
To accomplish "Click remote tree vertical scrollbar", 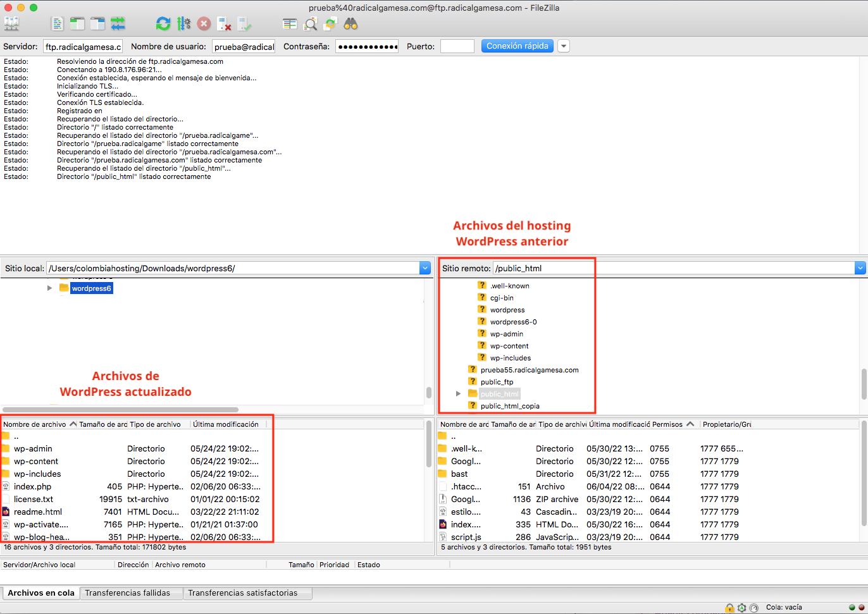I will 864,383.
